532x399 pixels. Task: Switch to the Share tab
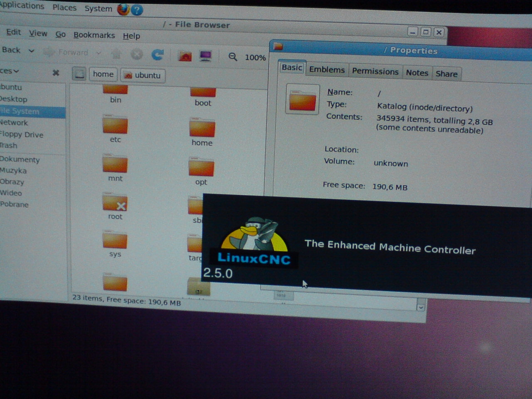click(x=446, y=74)
